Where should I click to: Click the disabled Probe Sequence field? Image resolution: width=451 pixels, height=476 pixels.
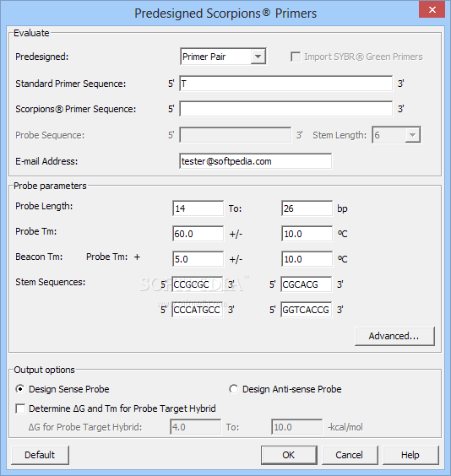click(235, 135)
